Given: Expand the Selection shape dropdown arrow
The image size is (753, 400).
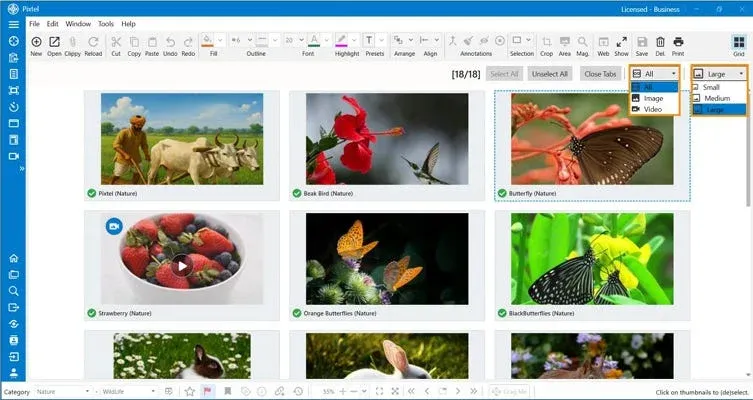Looking at the screenshot, I should [529, 40].
